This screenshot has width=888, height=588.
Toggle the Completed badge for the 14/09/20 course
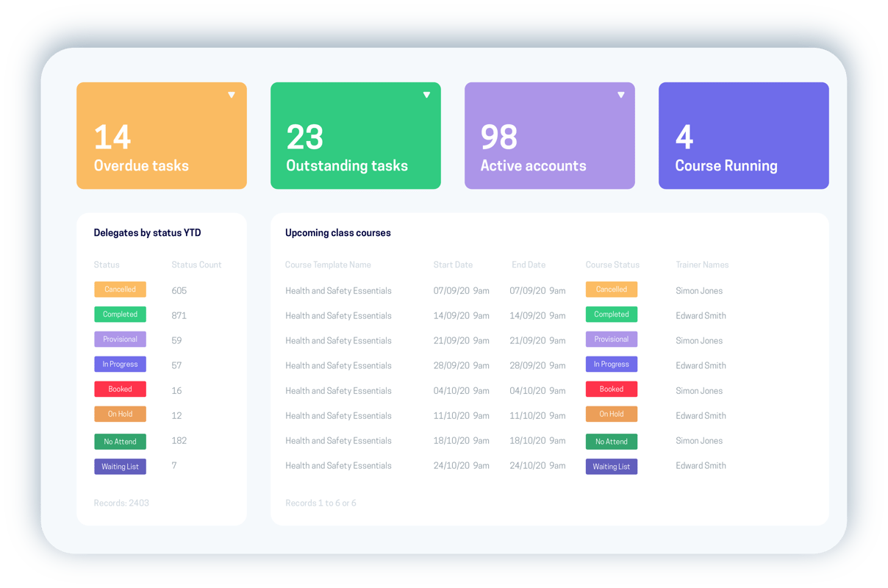611,314
